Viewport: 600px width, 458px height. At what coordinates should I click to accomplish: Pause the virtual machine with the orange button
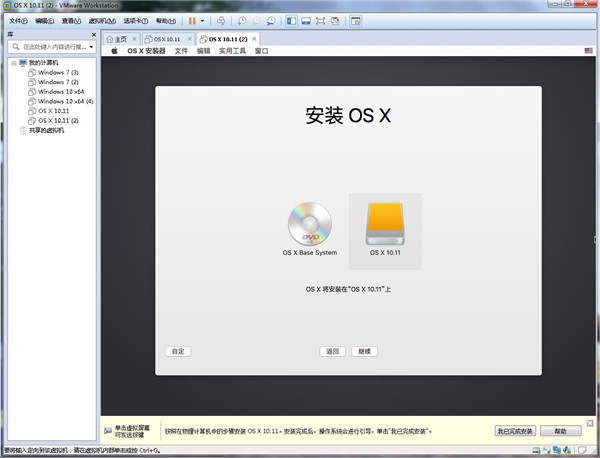pos(192,21)
